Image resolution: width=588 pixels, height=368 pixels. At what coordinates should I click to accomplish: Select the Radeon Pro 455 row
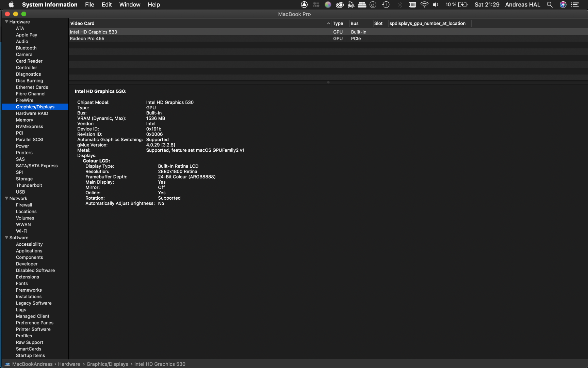(x=328, y=39)
